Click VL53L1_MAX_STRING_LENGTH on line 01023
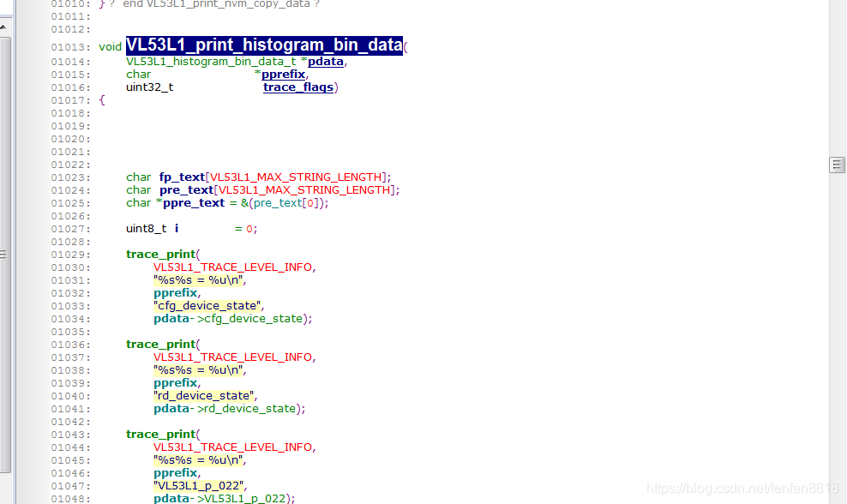847x504 pixels. (x=296, y=177)
